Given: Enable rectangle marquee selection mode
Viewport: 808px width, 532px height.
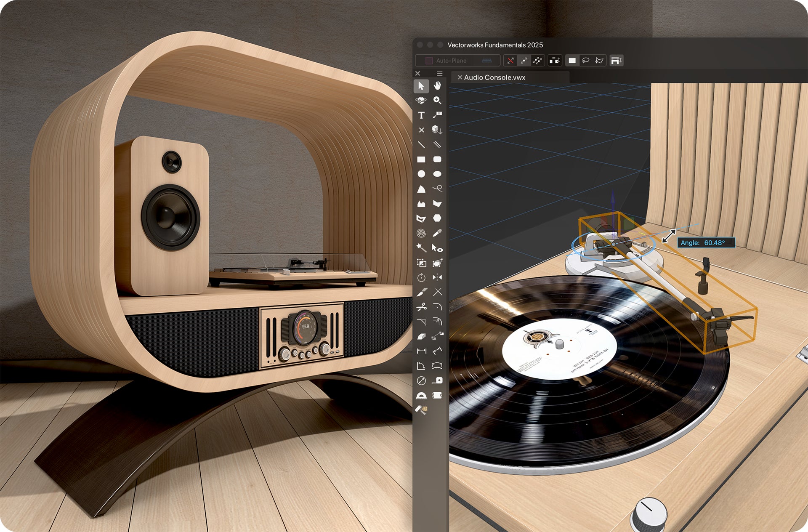Looking at the screenshot, I should (x=571, y=61).
